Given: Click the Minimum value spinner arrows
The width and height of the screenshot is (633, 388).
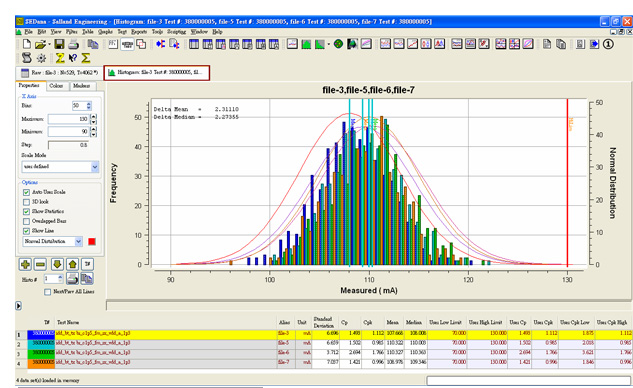Looking at the screenshot, I should click(94, 132).
